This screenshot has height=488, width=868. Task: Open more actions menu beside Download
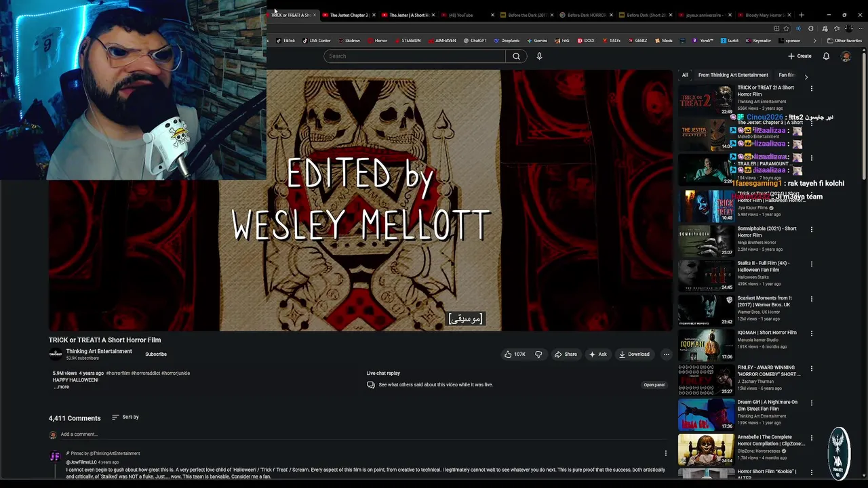pos(666,354)
